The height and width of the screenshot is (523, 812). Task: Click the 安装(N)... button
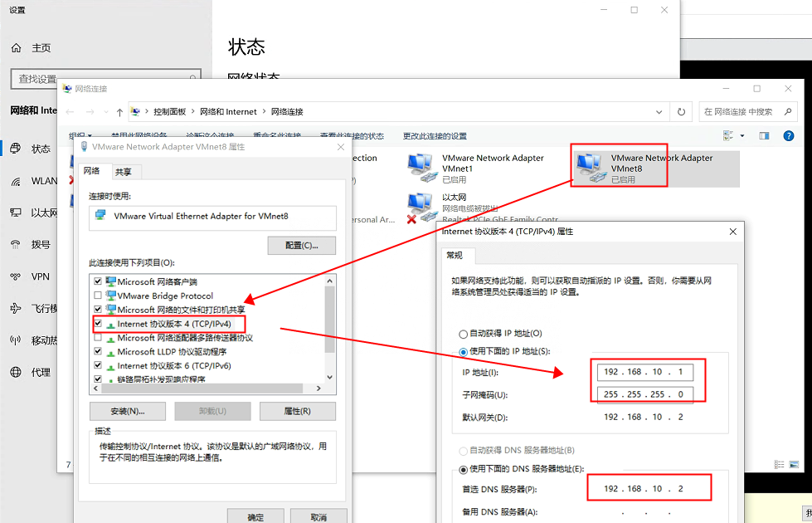point(128,411)
